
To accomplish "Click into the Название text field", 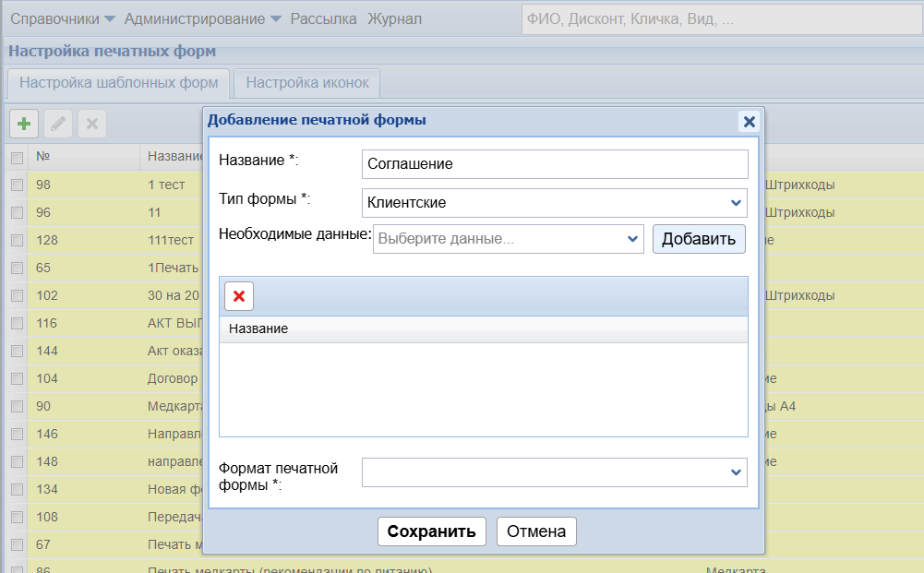I will coord(554,164).
